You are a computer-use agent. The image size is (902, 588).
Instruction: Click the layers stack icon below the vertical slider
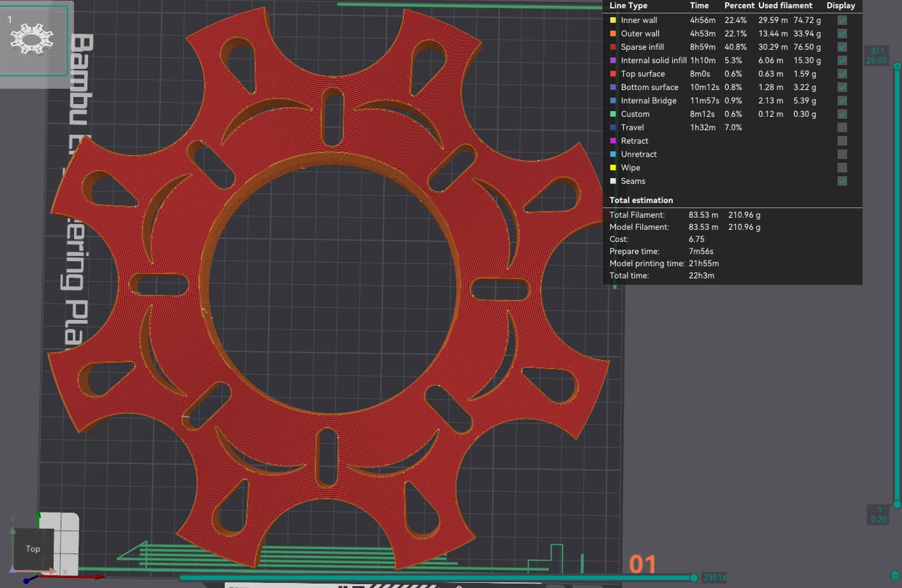(x=895, y=575)
